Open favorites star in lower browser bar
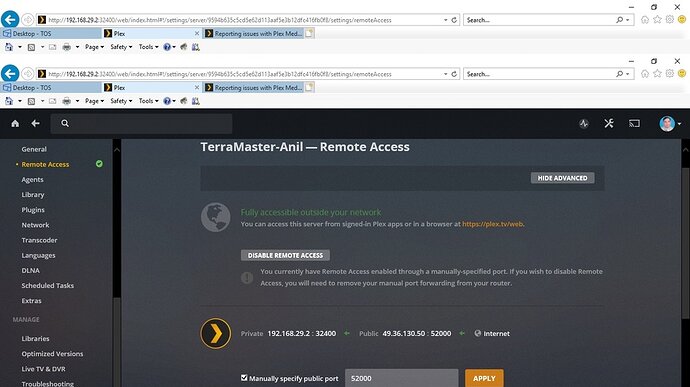The height and width of the screenshot is (387, 690). click(x=657, y=74)
